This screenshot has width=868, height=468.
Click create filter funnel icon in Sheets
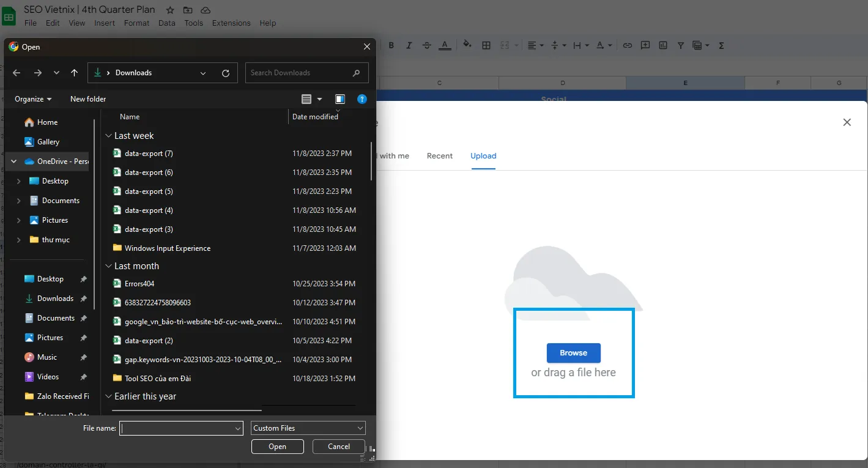(x=681, y=45)
